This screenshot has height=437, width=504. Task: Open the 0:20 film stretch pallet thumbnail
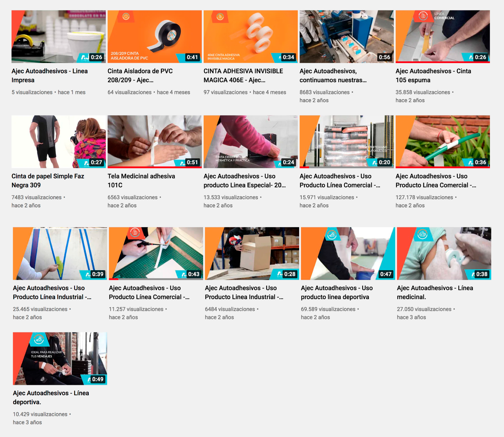pos(347,142)
